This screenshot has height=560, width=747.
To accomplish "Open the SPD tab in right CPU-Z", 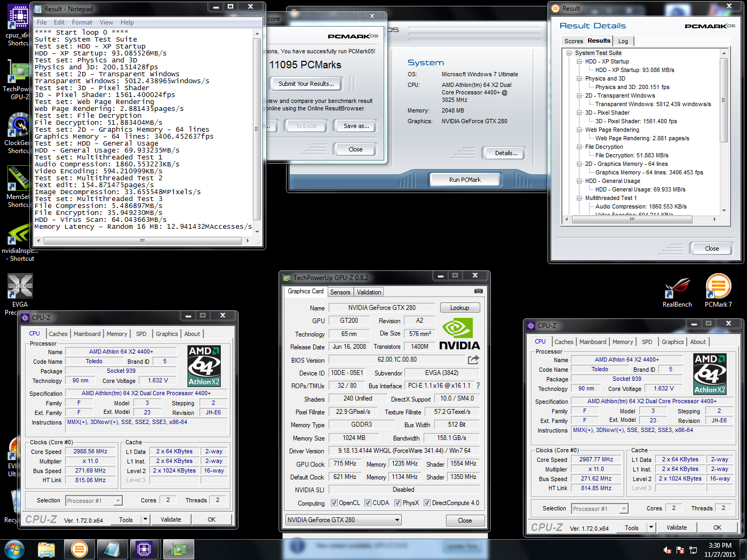I will [x=647, y=342].
